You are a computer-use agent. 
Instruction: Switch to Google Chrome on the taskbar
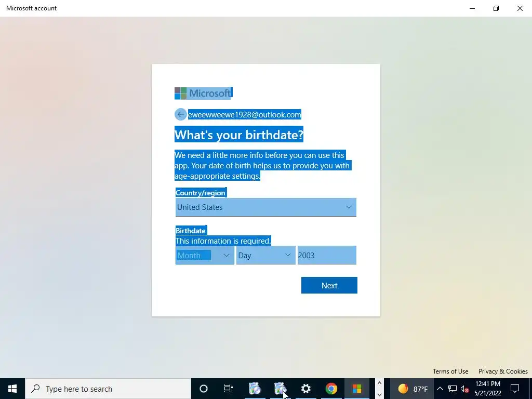(331, 389)
